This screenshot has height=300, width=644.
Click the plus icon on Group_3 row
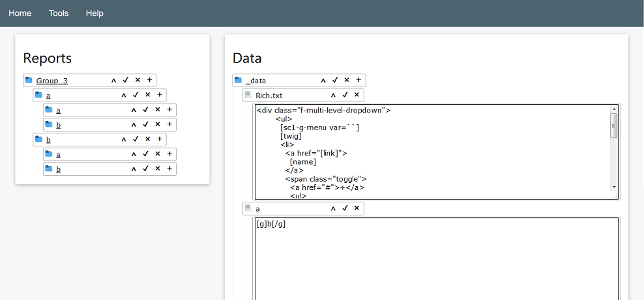coord(149,80)
